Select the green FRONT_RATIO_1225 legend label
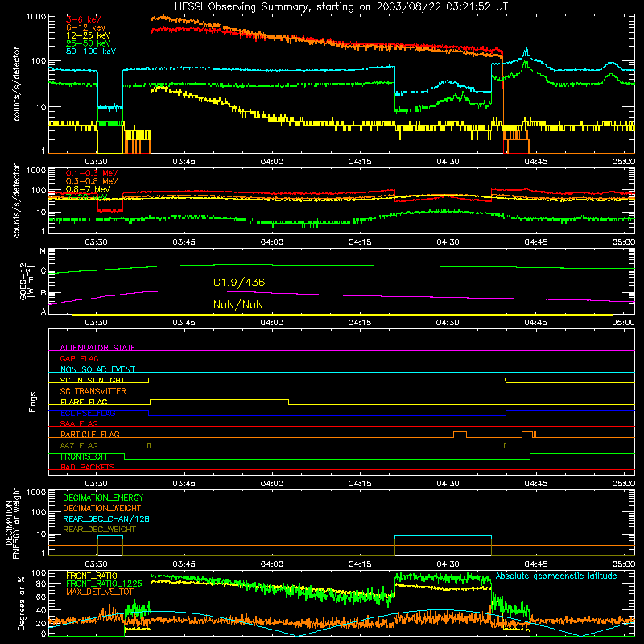The image size is (644, 644). (x=104, y=584)
